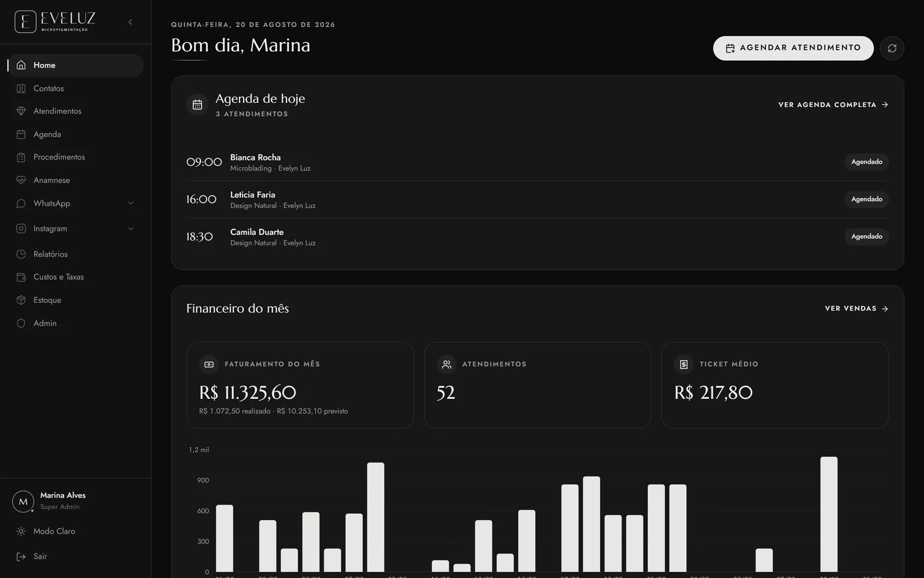Image resolution: width=924 pixels, height=578 pixels.
Task: Click the Ticket Médio receipt icon
Action: (x=684, y=364)
